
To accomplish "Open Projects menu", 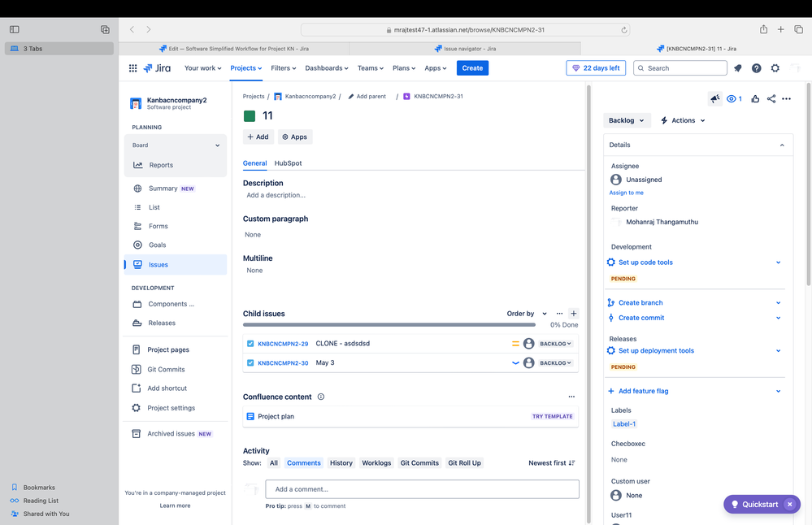I will point(246,67).
